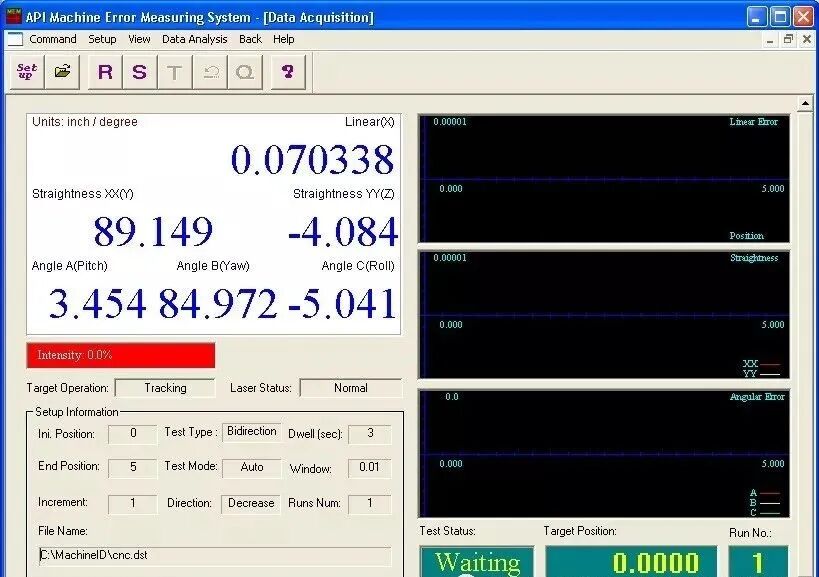Click the scrollbar up arrow
Image resolution: width=819 pixels, height=577 pixels.
click(x=805, y=104)
